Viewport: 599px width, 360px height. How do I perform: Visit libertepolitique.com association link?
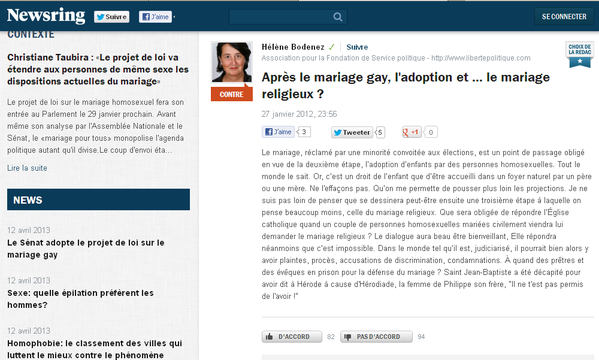(481, 58)
